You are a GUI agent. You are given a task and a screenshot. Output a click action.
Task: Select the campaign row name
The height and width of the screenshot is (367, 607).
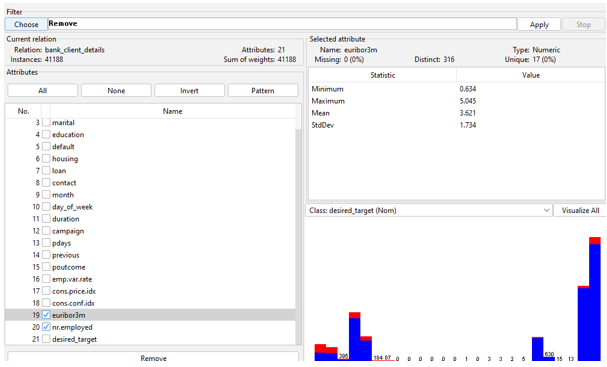coord(68,231)
